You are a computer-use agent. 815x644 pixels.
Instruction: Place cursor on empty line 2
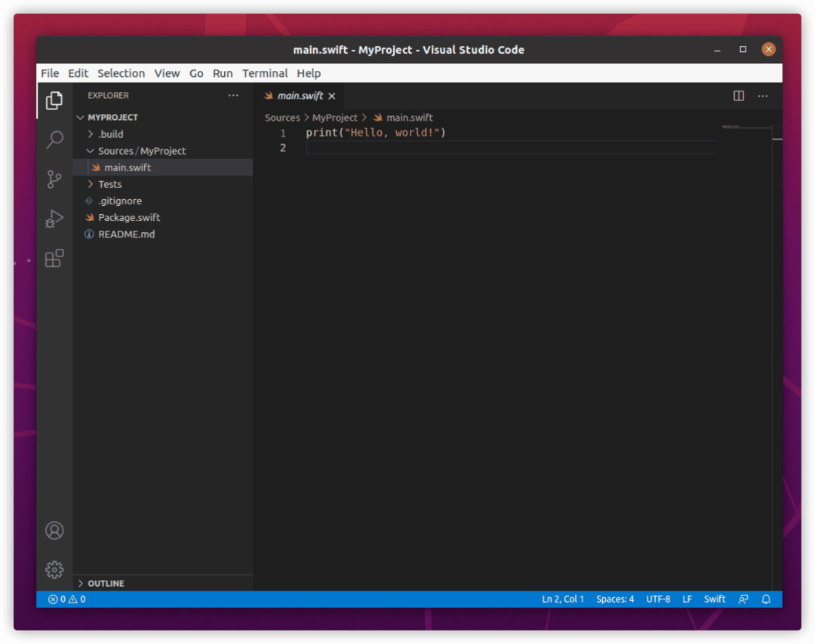[511, 148]
